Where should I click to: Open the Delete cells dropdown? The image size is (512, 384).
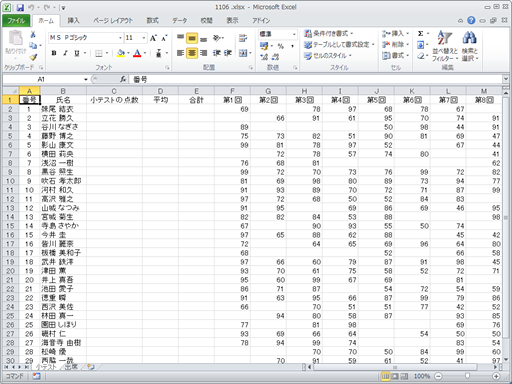pyautogui.click(x=395, y=44)
